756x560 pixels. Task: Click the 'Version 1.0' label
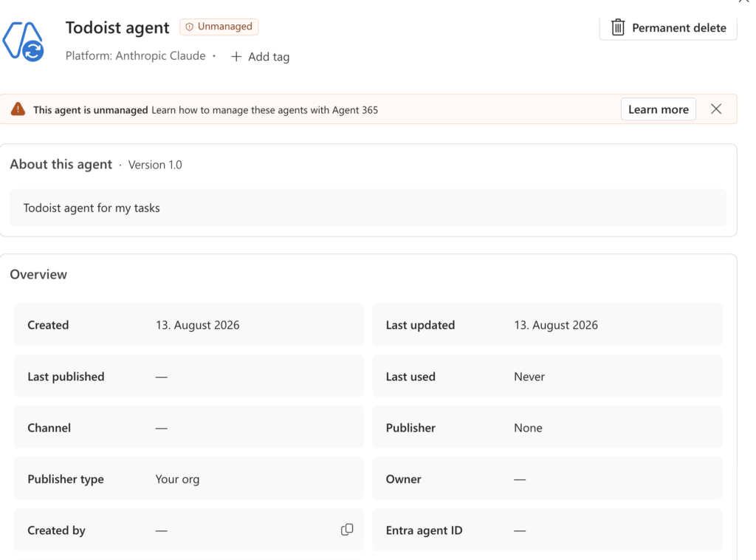coord(155,165)
